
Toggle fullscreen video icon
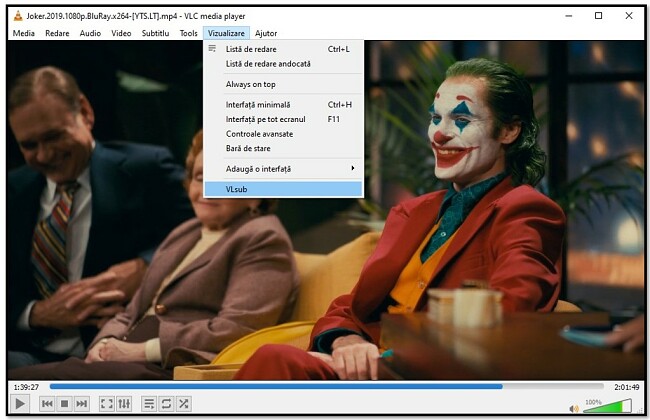tap(107, 403)
